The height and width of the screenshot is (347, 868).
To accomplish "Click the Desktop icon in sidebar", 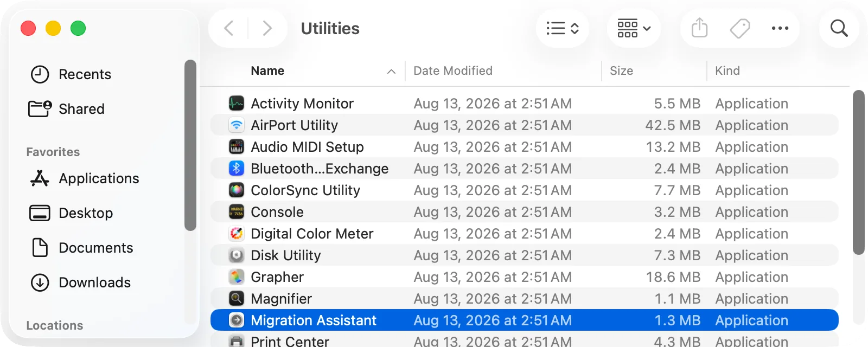I will 40,213.
